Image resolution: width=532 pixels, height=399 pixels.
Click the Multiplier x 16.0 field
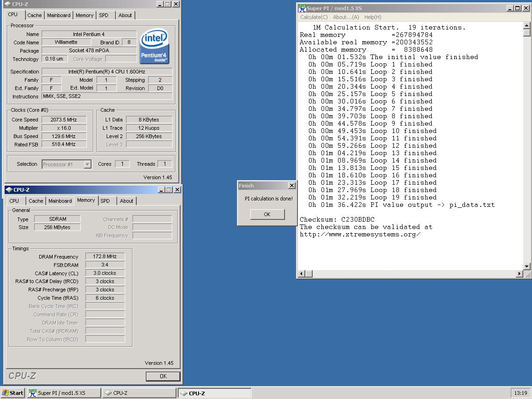64,128
